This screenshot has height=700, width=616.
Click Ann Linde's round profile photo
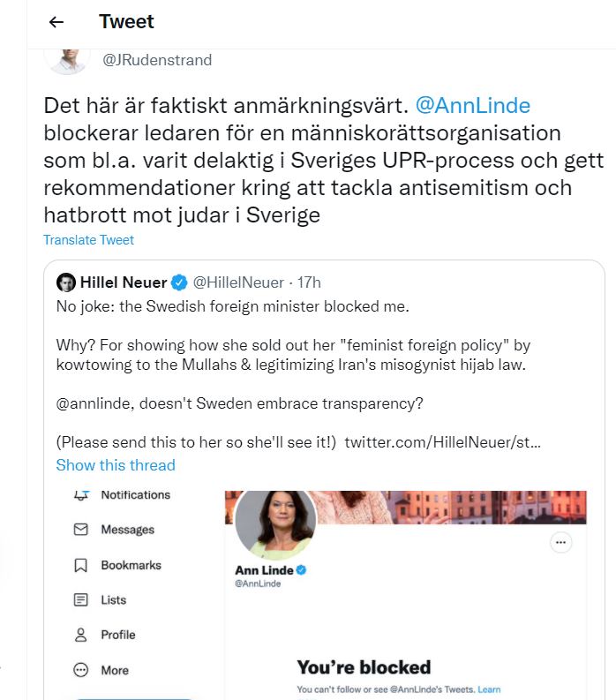coord(274,524)
